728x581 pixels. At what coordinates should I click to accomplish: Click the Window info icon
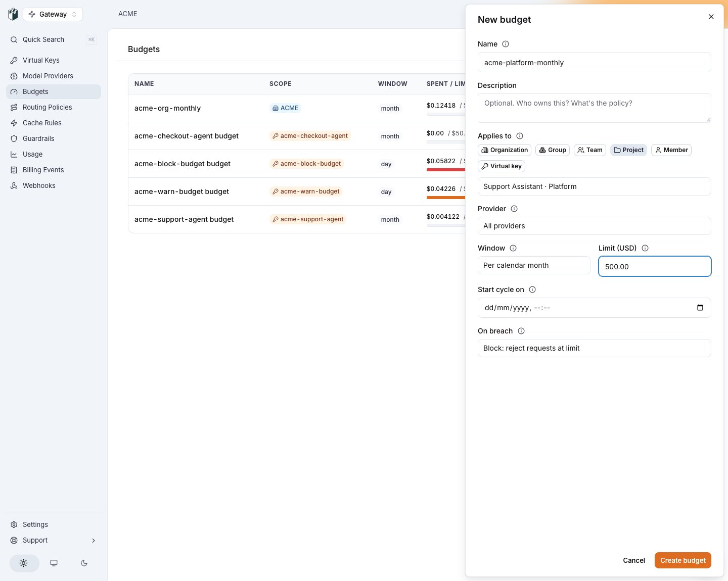click(x=513, y=248)
